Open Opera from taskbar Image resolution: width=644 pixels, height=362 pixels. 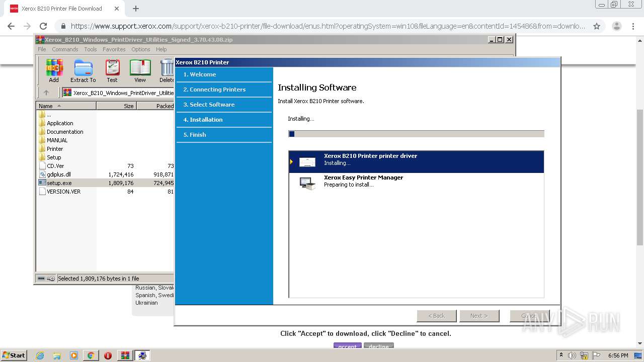point(108,355)
